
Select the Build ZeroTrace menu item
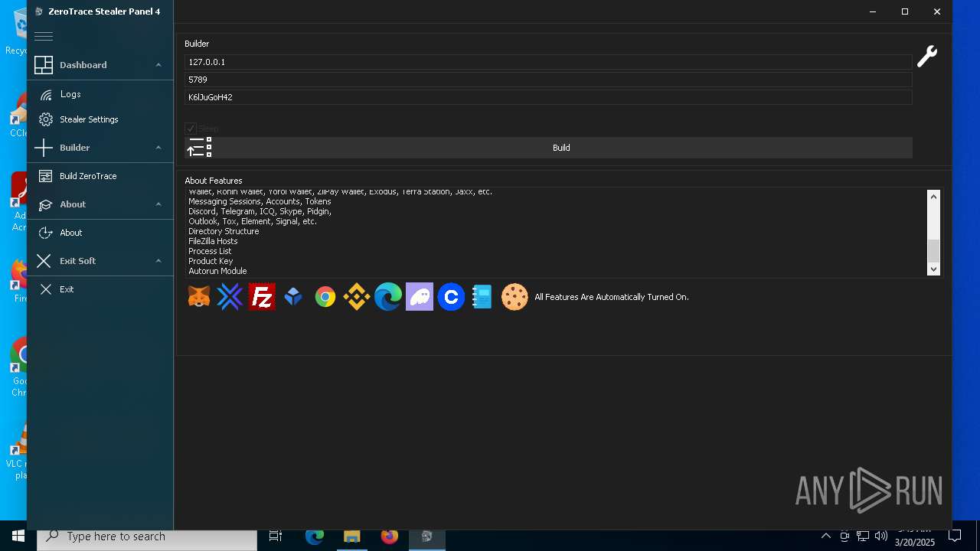pos(100,176)
